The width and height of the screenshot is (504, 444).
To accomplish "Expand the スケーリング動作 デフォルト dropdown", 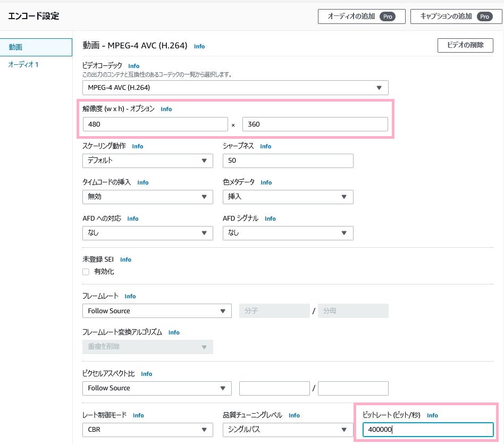I will click(148, 161).
